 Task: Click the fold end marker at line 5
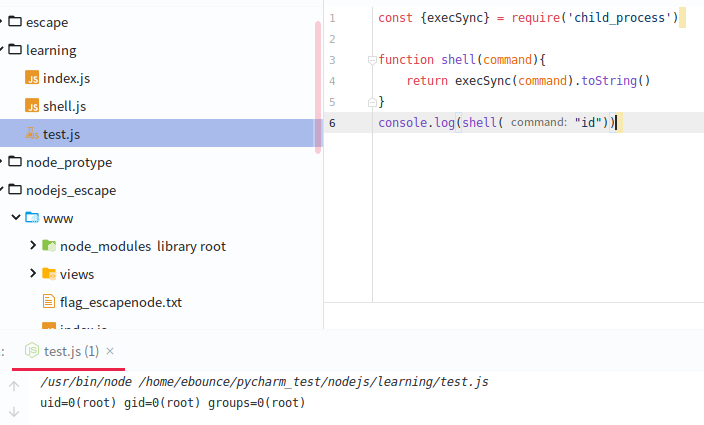click(371, 102)
